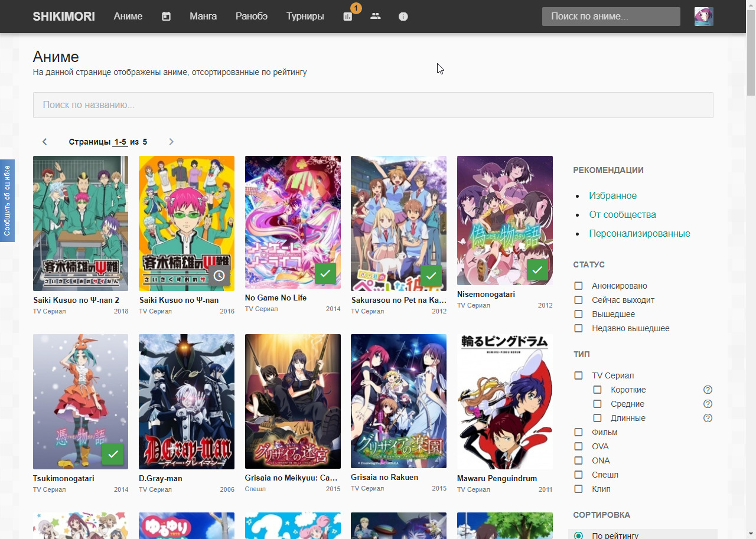
Task: Click the info circle icon in navbar
Action: pyautogui.click(x=403, y=17)
